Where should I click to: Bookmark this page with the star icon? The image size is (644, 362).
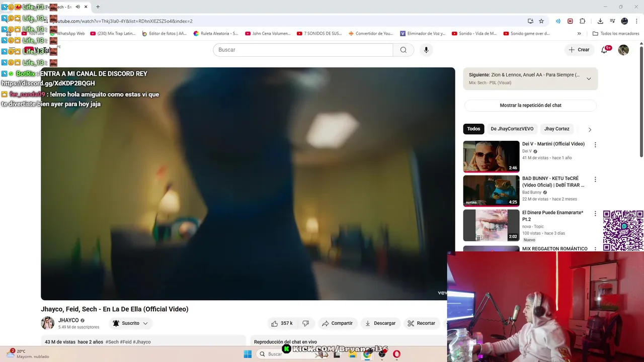pyautogui.click(x=541, y=21)
